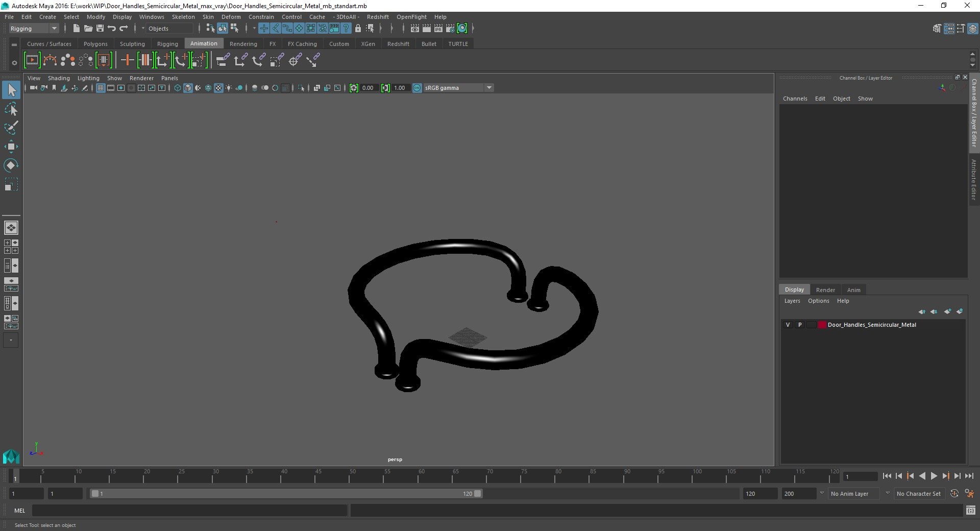Open the Render Settings icon
The image size is (980, 531).
[450, 29]
